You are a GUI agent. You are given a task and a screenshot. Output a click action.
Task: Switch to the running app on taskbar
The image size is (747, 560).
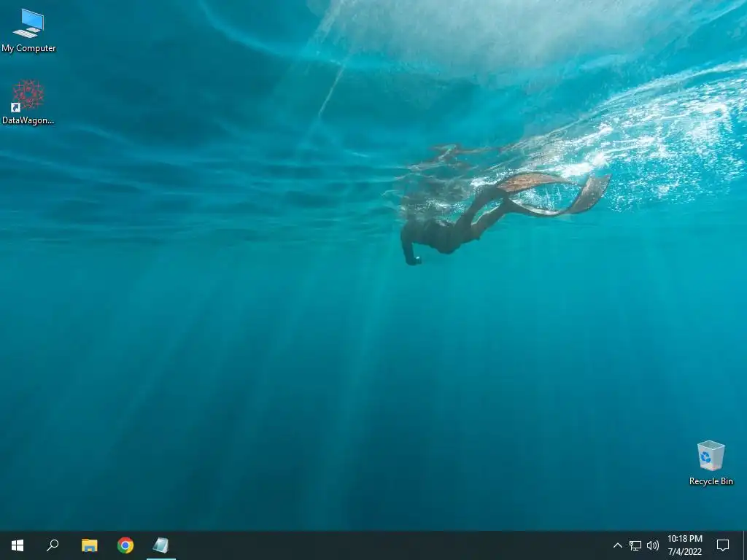click(x=161, y=545)
